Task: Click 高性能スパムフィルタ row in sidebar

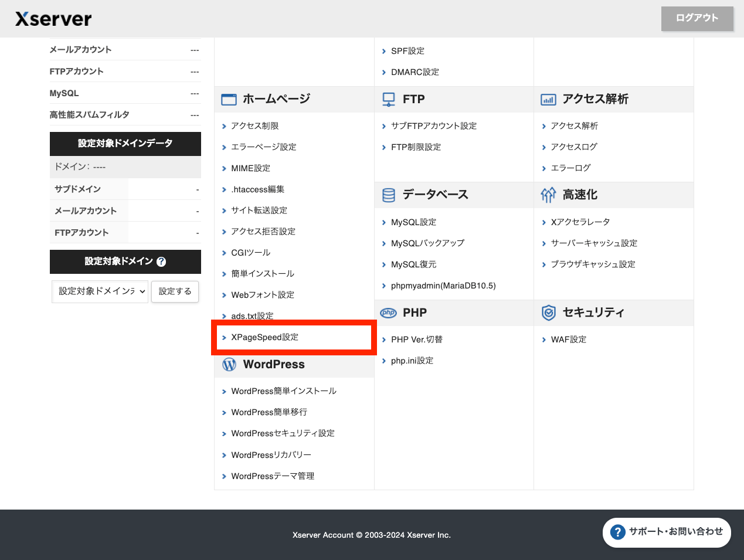Action: click(125, 115)
